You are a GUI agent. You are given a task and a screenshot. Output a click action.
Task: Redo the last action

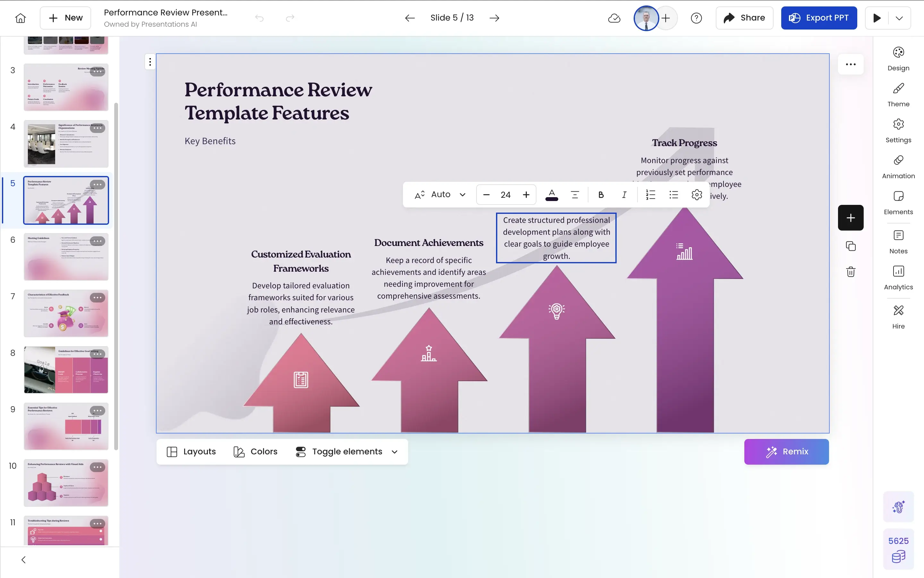click(290, 18)
